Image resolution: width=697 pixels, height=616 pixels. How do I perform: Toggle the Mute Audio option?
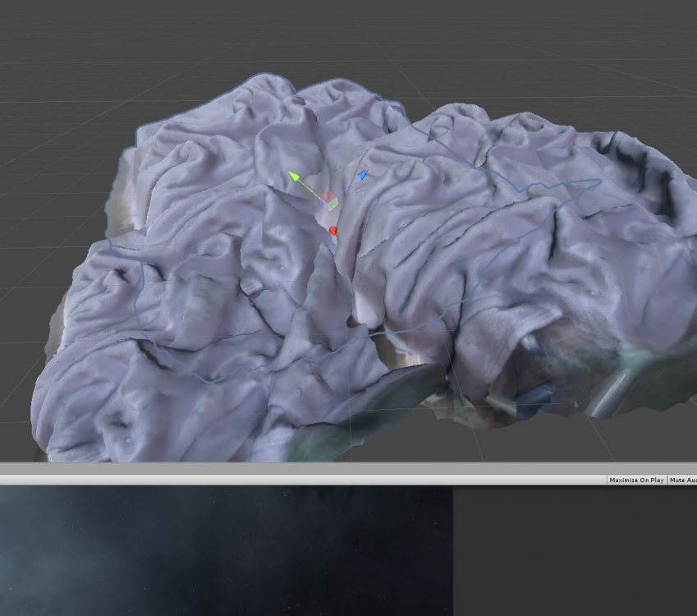683,480
